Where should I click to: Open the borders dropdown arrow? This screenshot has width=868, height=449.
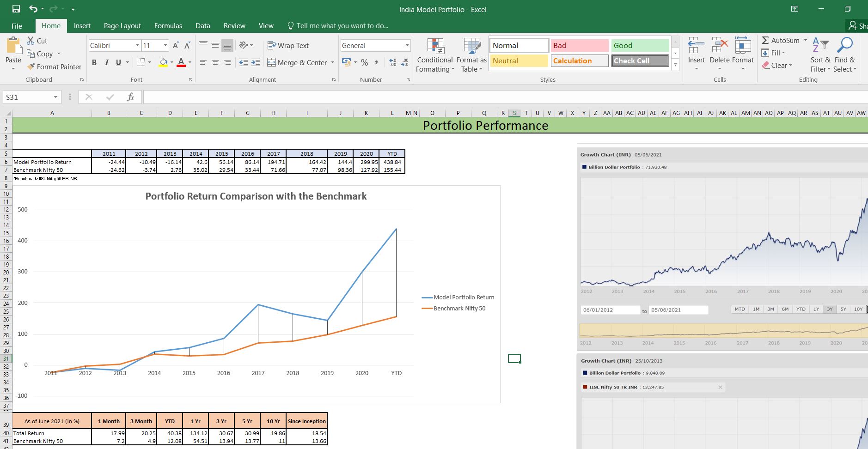pyautogui.click(x=149, y=62)
